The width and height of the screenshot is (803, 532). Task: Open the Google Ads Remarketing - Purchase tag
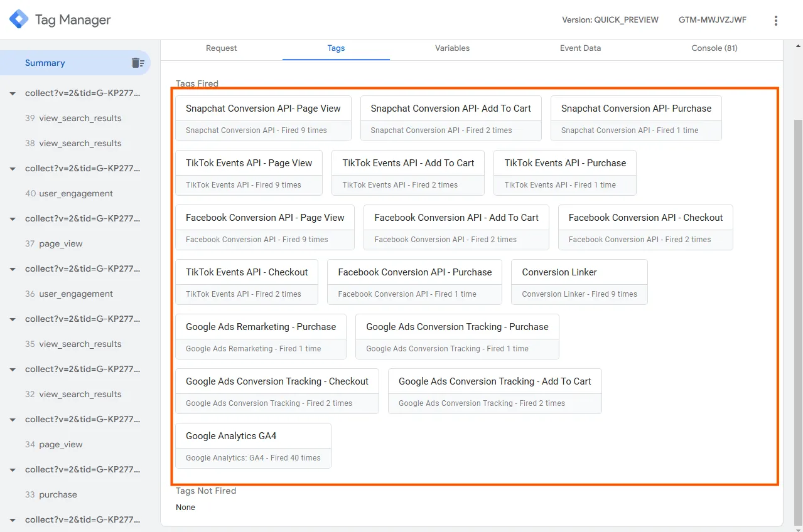click(261, 336)
